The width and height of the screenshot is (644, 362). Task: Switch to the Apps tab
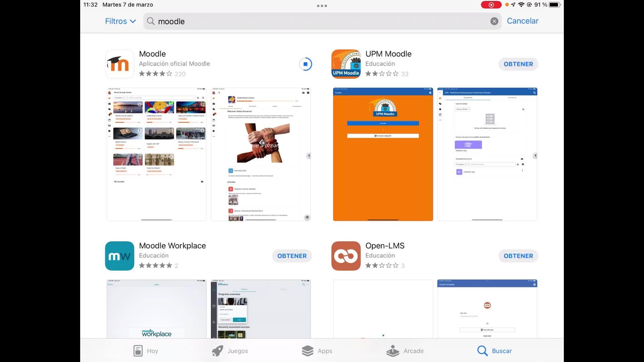317,351
